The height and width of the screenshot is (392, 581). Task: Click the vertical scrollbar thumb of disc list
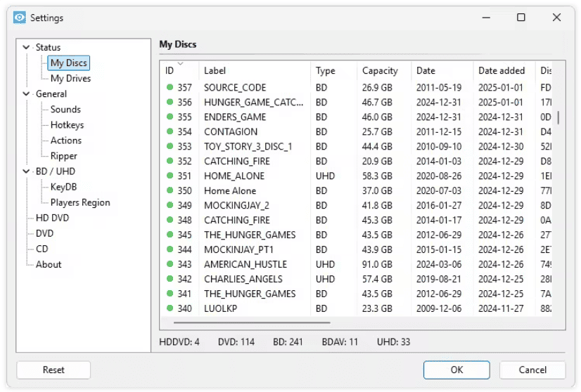pos(558,117)
